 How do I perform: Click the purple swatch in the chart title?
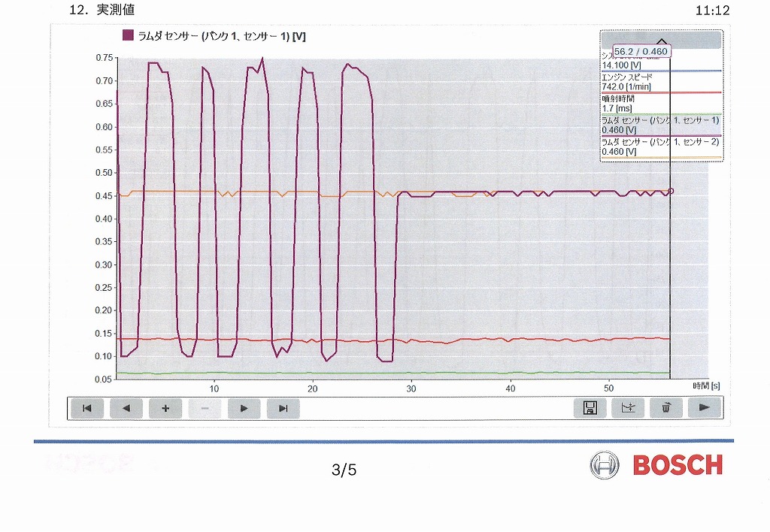tap(127, 35)
